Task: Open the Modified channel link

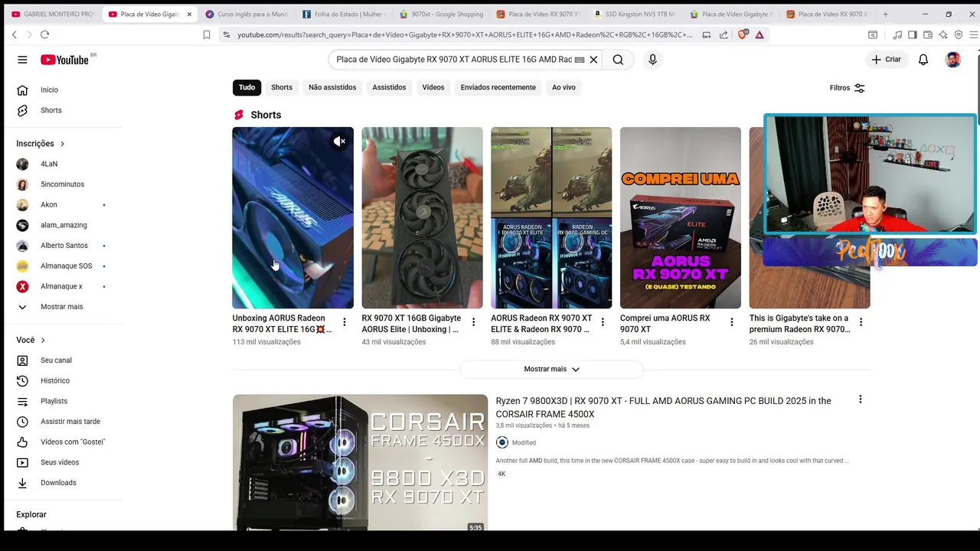Action: point(524,442)
